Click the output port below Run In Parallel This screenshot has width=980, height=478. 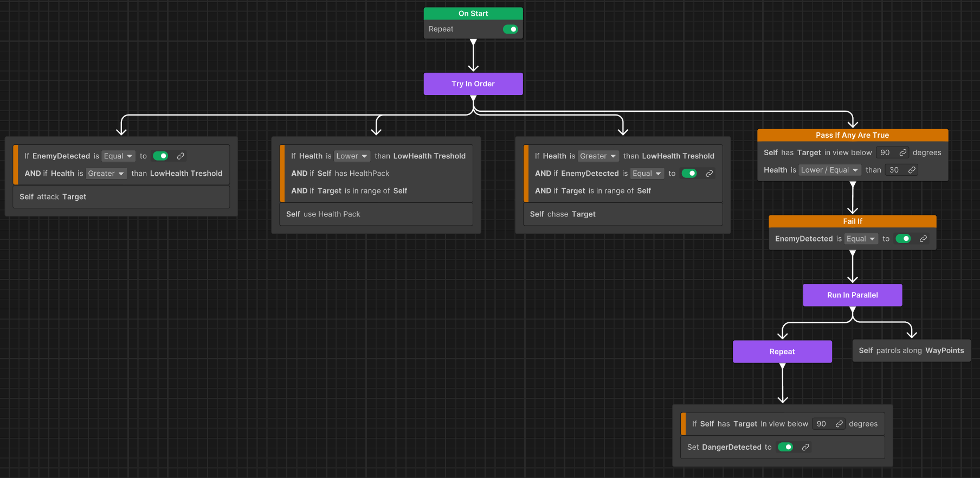(x=853, y=310)
